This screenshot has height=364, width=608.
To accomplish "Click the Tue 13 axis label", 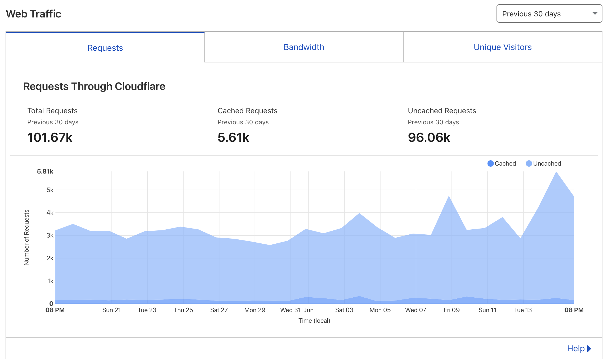I will 523,310.
